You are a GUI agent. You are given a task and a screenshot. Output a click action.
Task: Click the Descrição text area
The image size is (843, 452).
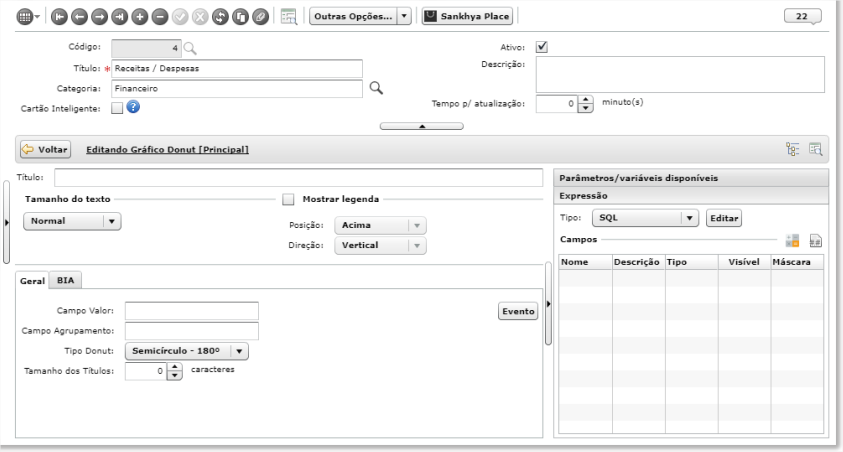click(x=680, y=74)
